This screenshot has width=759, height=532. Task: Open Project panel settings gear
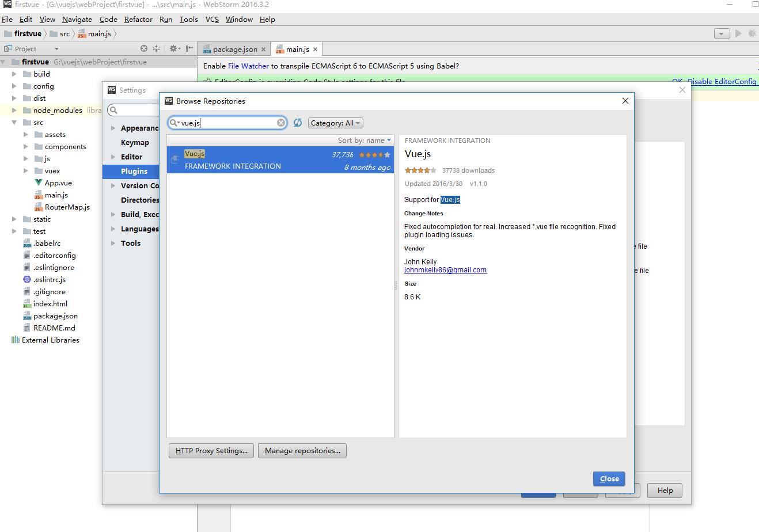click(173, 49)
